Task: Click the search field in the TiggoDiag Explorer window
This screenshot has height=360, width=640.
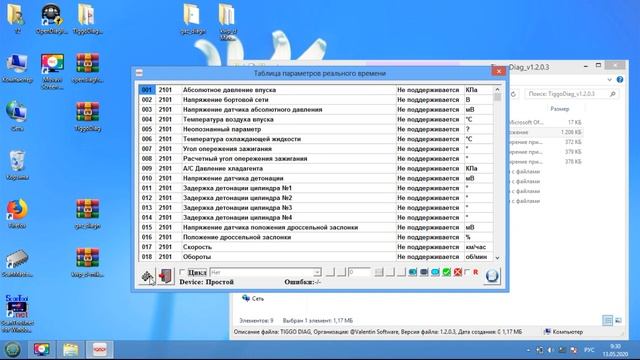Action: point(571,94)
